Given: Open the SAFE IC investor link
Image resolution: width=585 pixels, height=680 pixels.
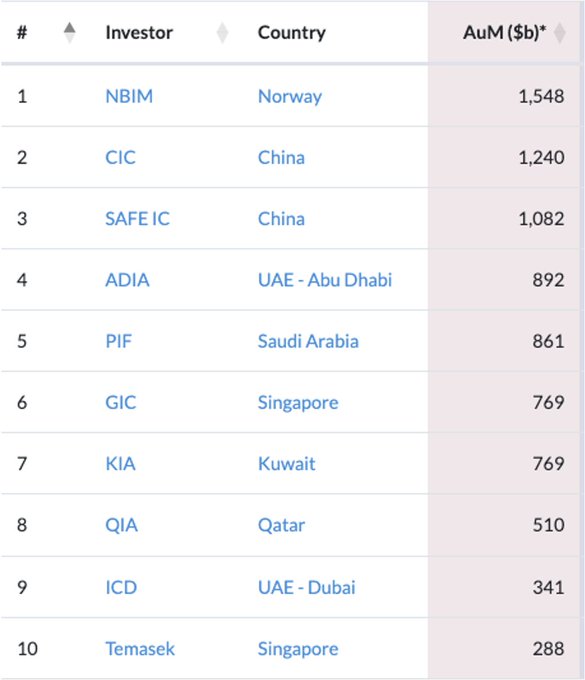Looking at the screenshot, I should tap(137, 219).
